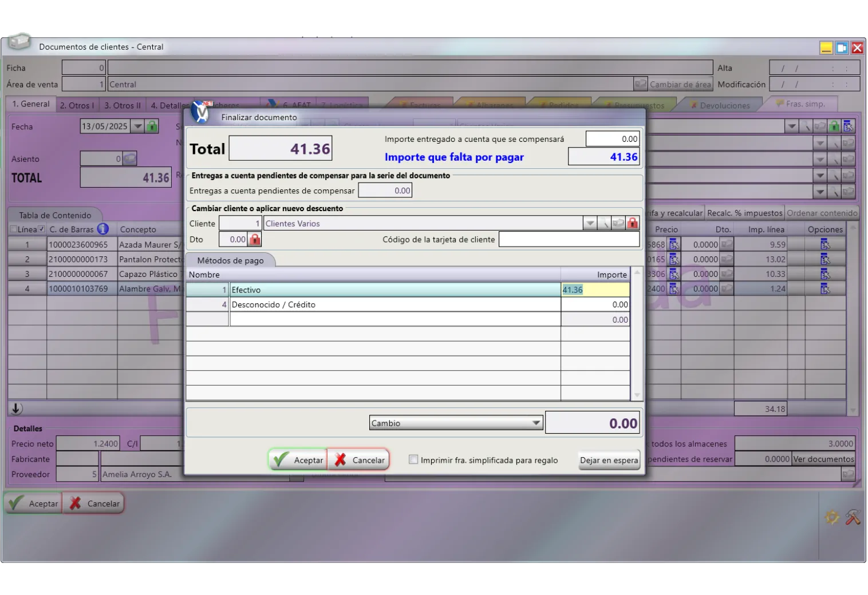Open the Cambio dropdown list

tap(536, 423)
